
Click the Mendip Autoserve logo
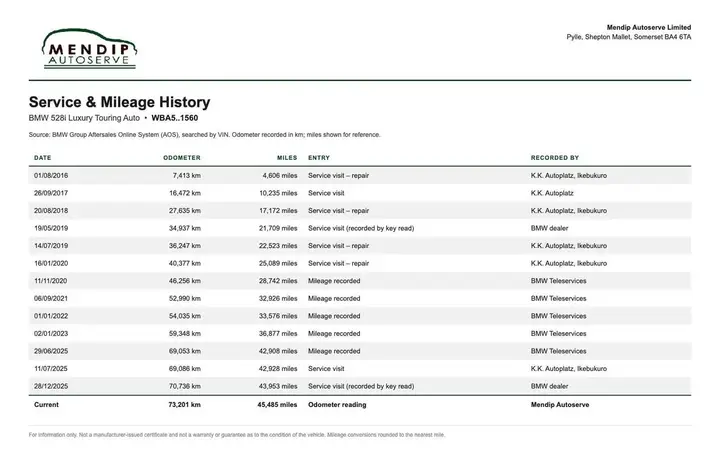[x=90, y=49]
